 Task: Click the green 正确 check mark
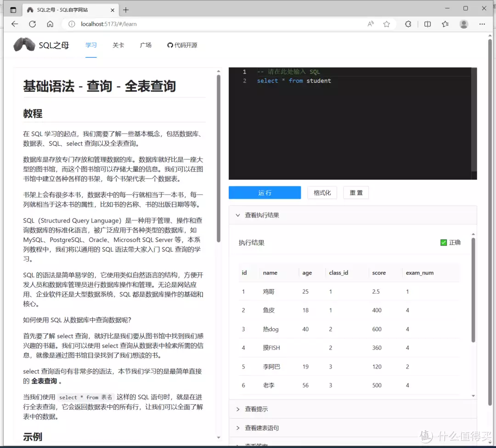pos(444,242)
